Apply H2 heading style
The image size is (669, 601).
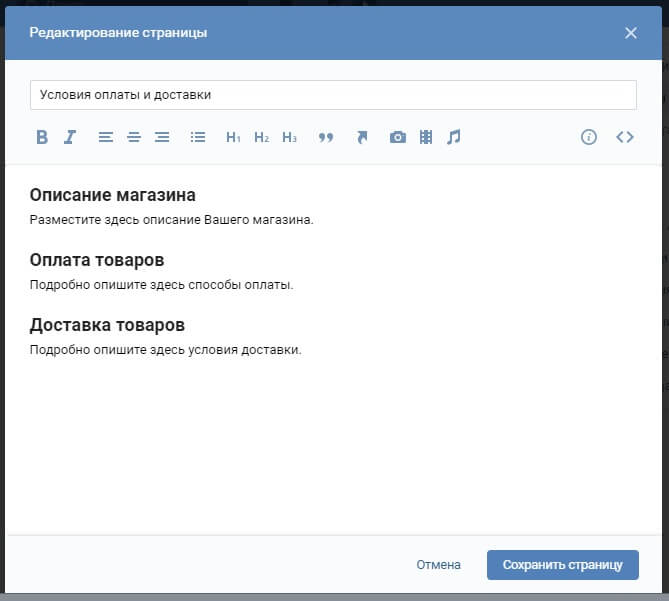tap(261, 138)
